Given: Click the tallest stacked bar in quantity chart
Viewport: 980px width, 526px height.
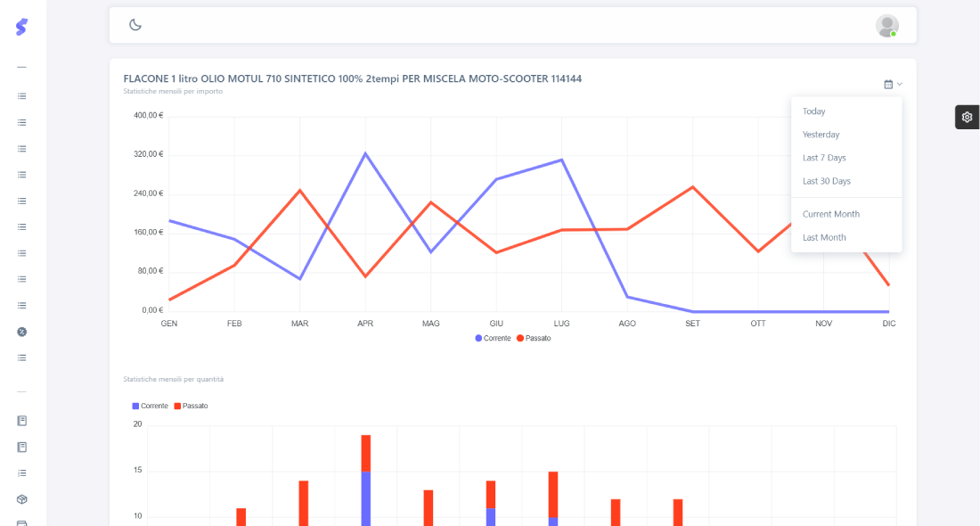Looking at the screenshot, I should click(365, 481).
